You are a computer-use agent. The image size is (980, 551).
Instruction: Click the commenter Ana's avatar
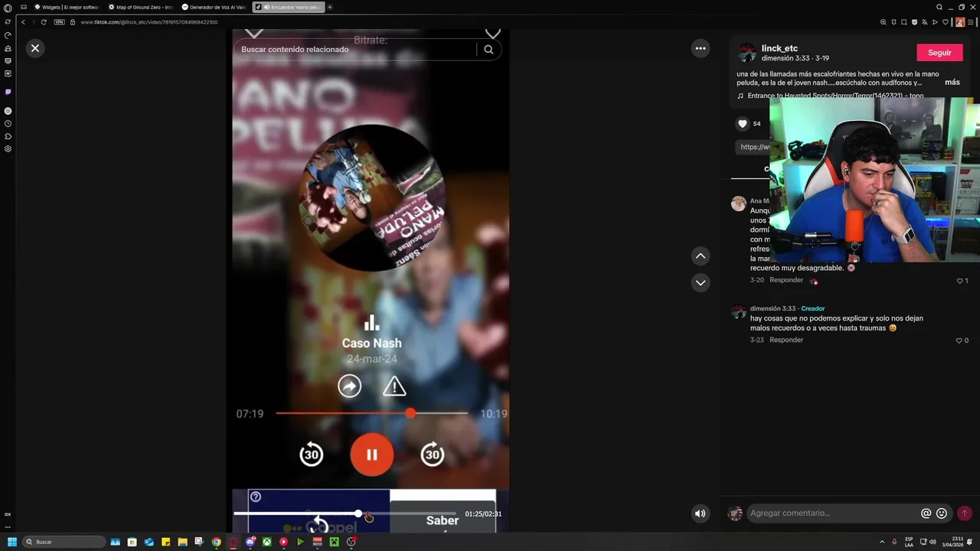click(x=738, y=204)
